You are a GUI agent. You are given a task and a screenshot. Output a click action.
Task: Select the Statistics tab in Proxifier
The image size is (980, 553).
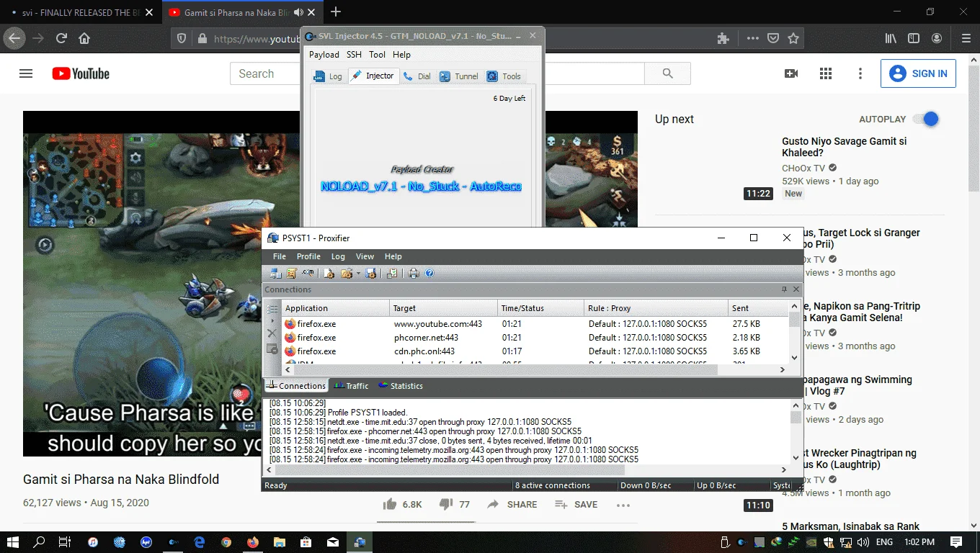[x=401, y=386]
